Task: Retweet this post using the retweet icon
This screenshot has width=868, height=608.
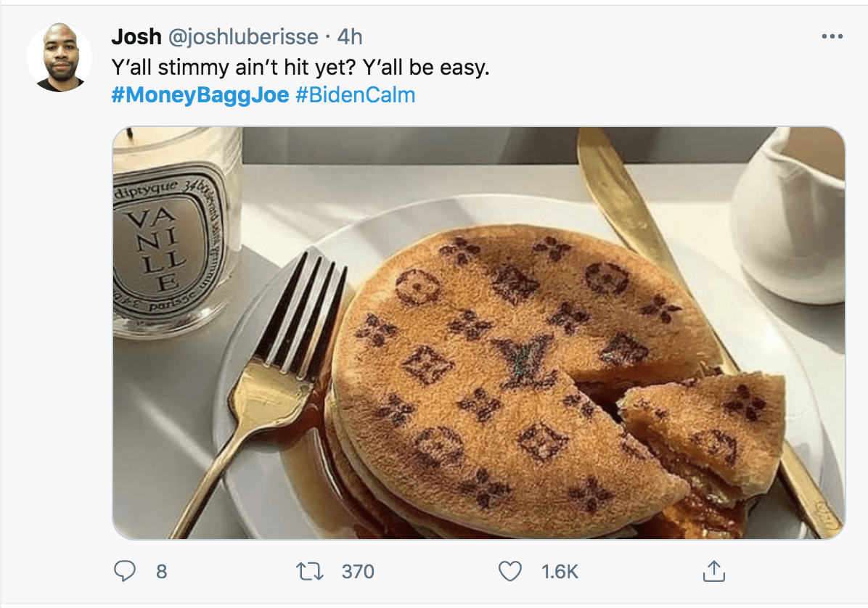Action: pyautogui.click(x=311, y=572)
